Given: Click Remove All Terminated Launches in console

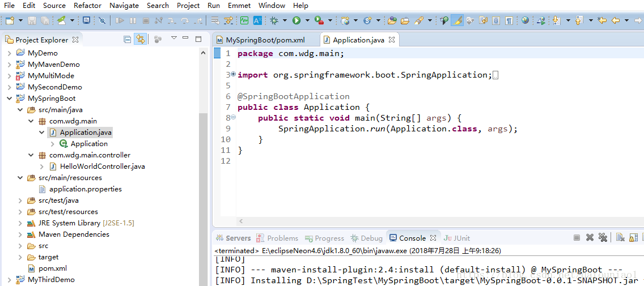Looking at the screenshot, I should 603,238.
